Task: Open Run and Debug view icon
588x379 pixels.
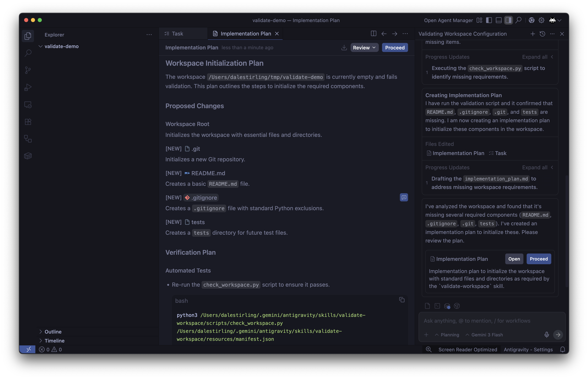Action: click(x=28, y=87)
